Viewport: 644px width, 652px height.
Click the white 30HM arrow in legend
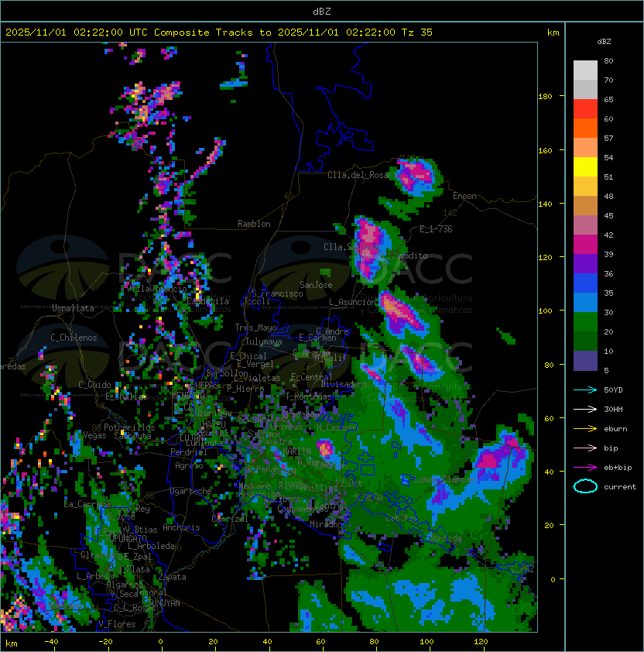pos(585,410)
